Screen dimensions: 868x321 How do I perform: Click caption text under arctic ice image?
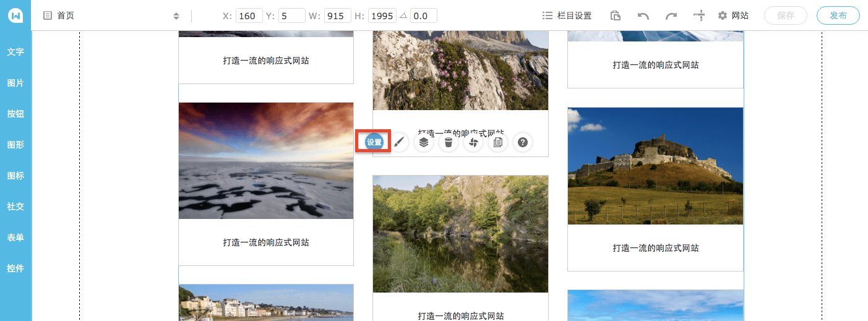pyautogui.click(x=266, y=242)
